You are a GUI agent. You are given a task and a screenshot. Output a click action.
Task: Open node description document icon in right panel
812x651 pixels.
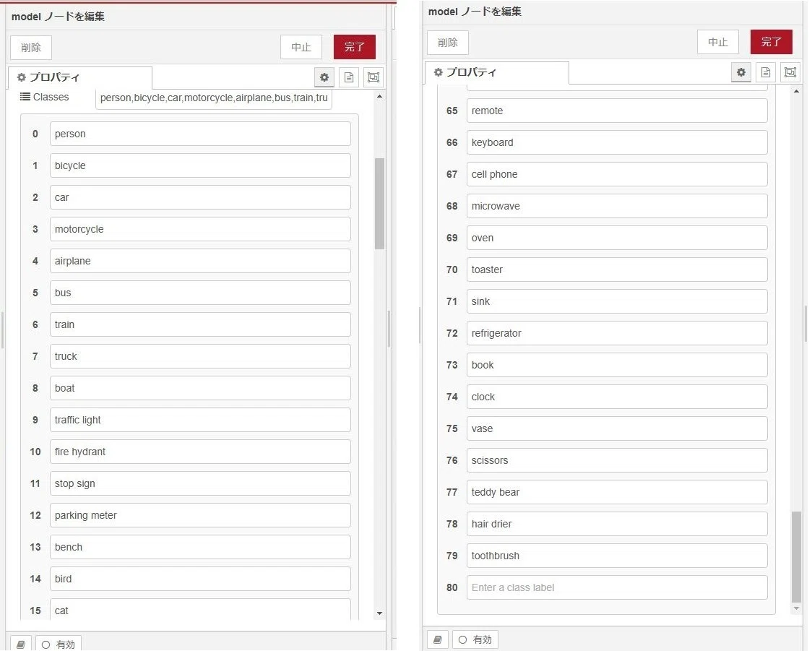pyautogui.click(x=766, y=72)
